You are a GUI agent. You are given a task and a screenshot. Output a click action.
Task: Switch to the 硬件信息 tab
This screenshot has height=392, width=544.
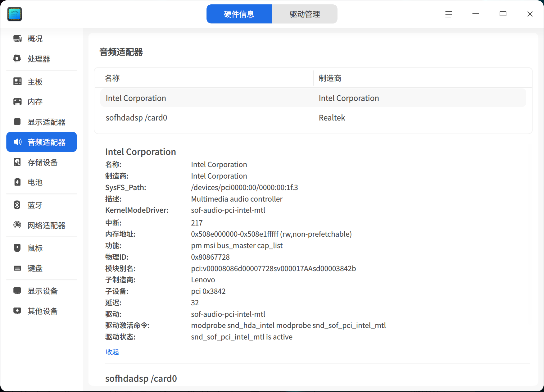(x=239, y=14)
